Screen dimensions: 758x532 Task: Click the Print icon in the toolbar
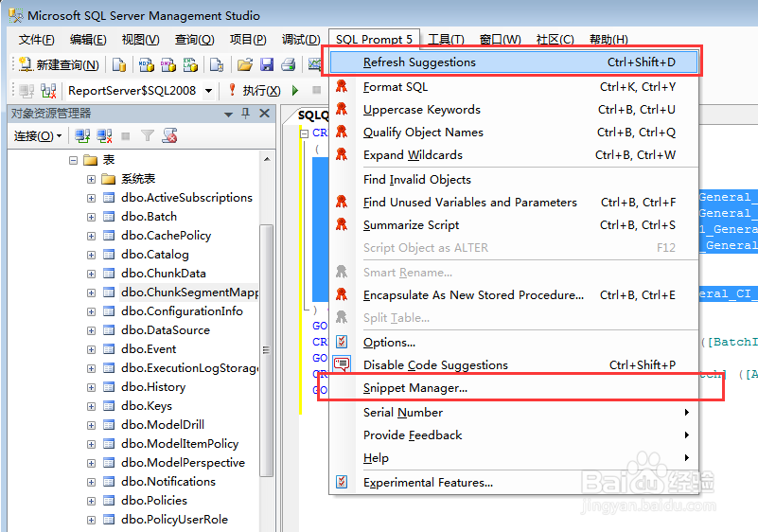pos(288,64)
